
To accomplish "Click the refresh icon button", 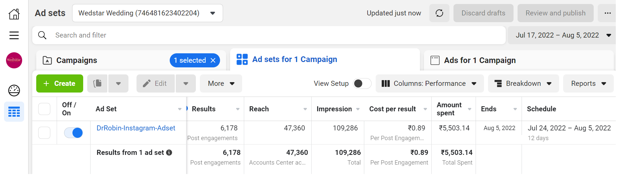I will [439, 13].
